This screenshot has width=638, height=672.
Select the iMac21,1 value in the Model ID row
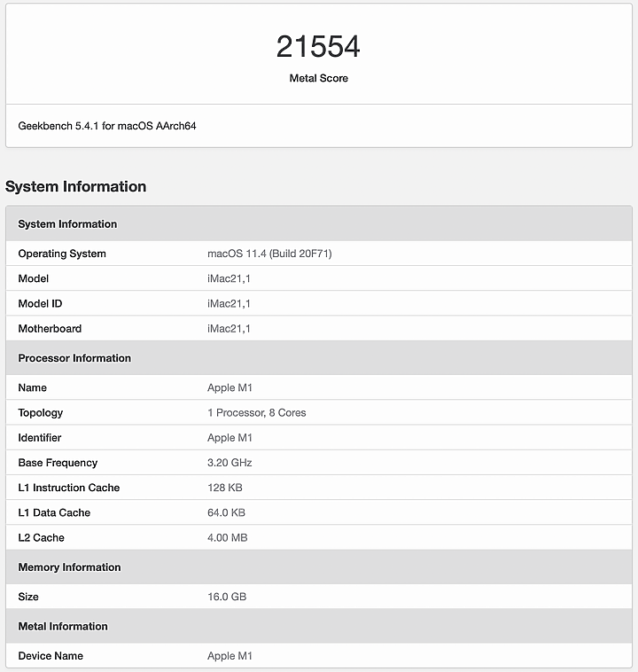tap(229, 303)
